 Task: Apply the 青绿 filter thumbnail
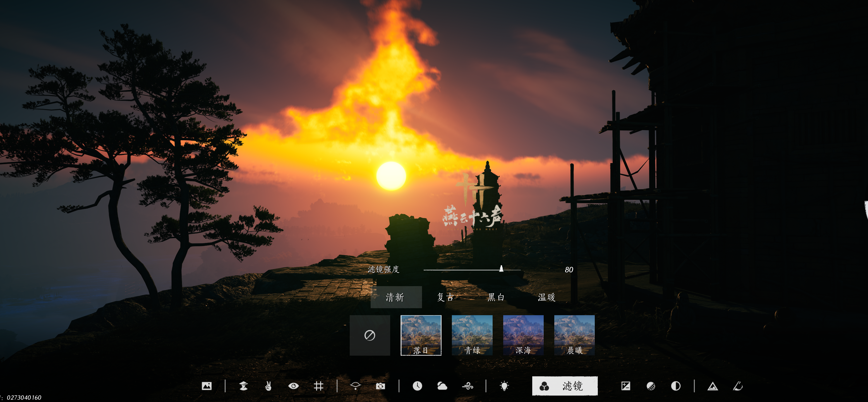472,335
